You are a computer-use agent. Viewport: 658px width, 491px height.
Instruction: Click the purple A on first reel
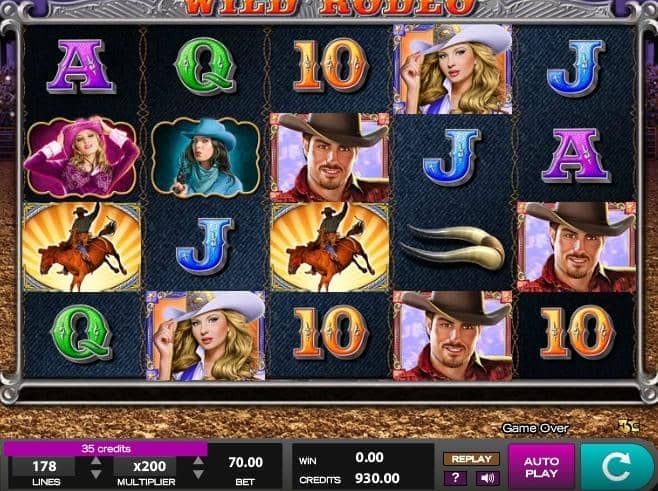point(81,66)
